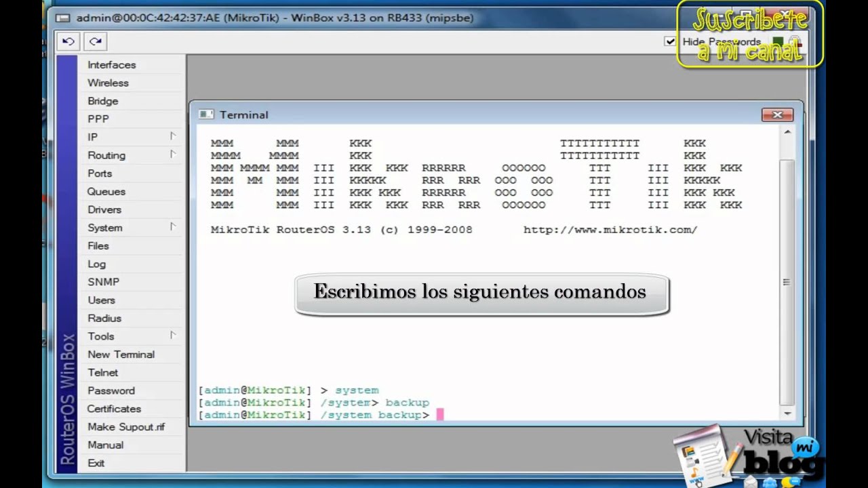Expand the Tools submenu arrow
The height and width of the screenshot is (488, 868).
[173, 335]
